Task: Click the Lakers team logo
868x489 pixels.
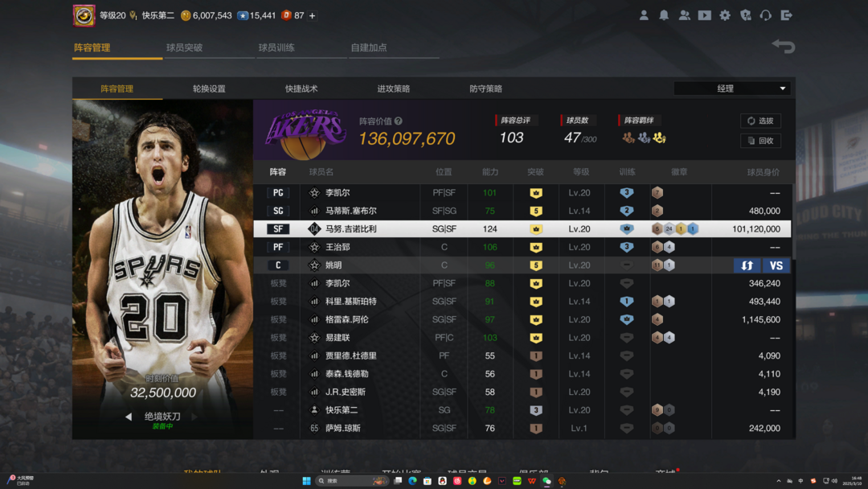Action: coord(306,133)
